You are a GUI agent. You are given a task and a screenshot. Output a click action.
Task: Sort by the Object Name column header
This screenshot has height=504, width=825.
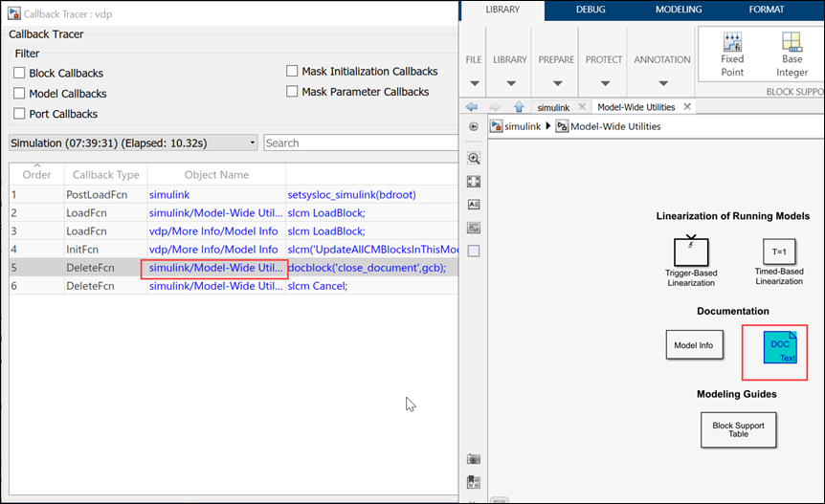[x=216, y=174]
